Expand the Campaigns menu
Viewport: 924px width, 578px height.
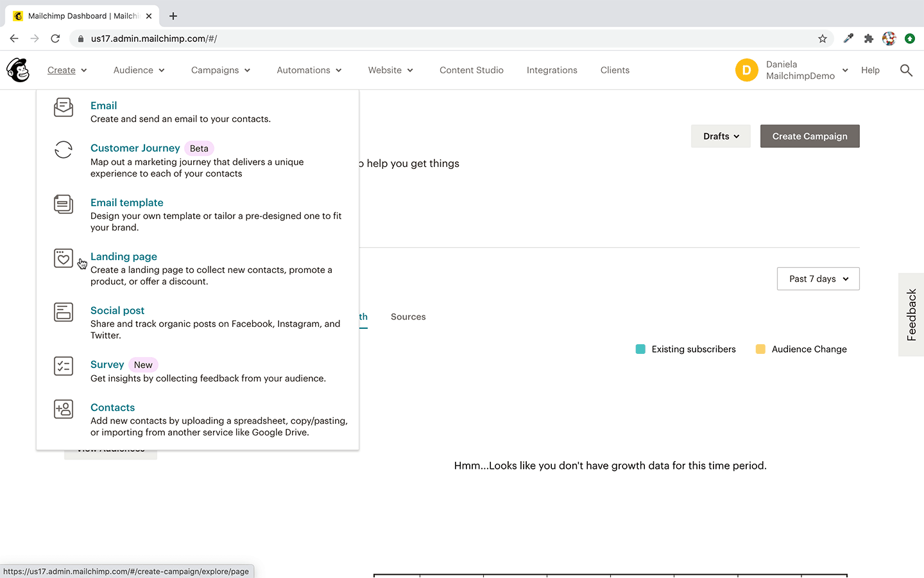point(221,70)
